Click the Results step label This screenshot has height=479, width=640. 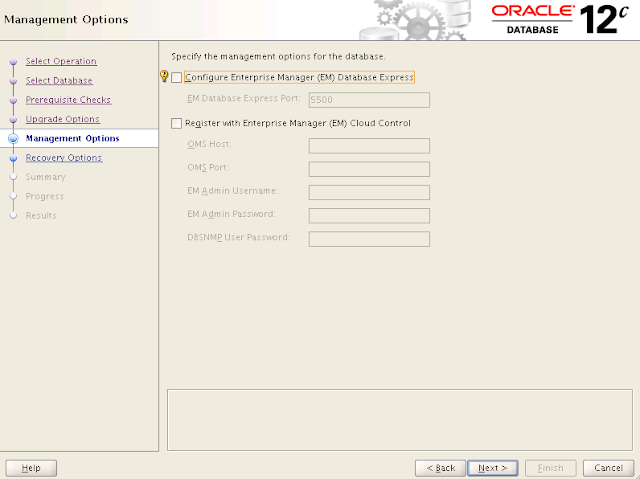tap(41, 215)
